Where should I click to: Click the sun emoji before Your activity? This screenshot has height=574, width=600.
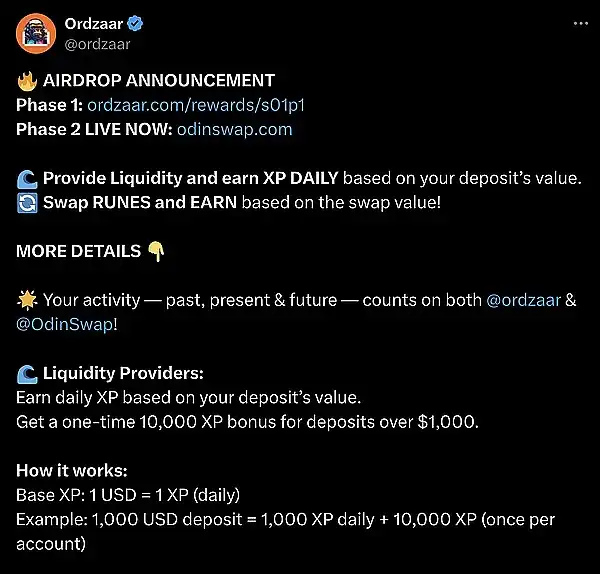point(27,300)
